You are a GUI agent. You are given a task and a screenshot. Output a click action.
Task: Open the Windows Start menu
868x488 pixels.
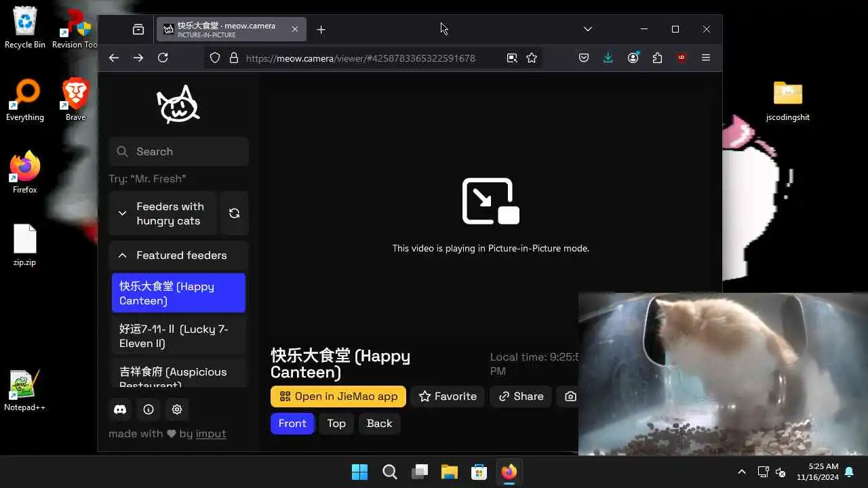pos(360,472)
